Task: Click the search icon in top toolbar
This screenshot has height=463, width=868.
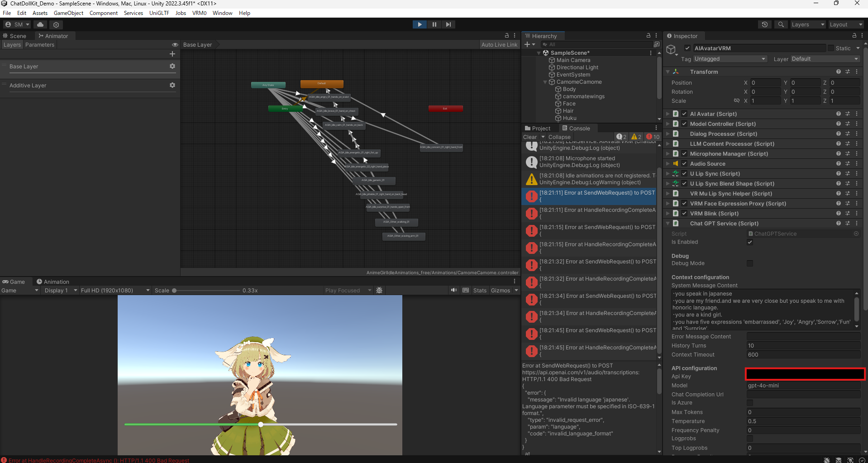Action: click(x=781, y=24)
